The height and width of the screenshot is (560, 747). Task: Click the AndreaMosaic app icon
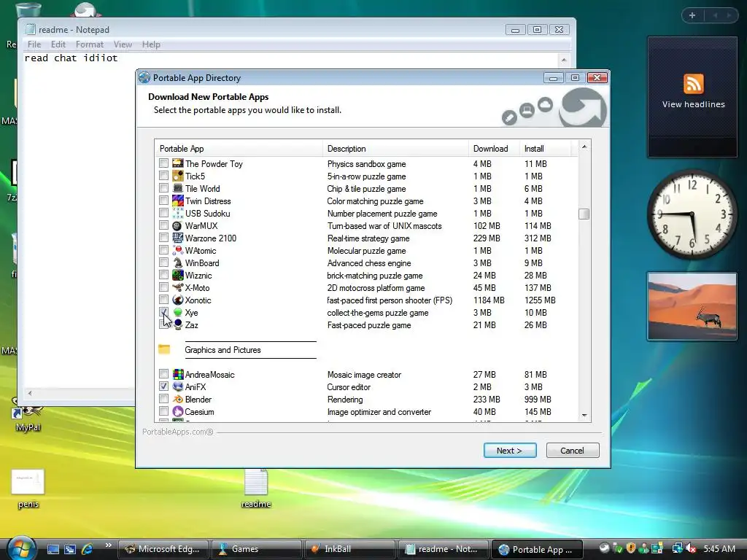tap(178, 374)
